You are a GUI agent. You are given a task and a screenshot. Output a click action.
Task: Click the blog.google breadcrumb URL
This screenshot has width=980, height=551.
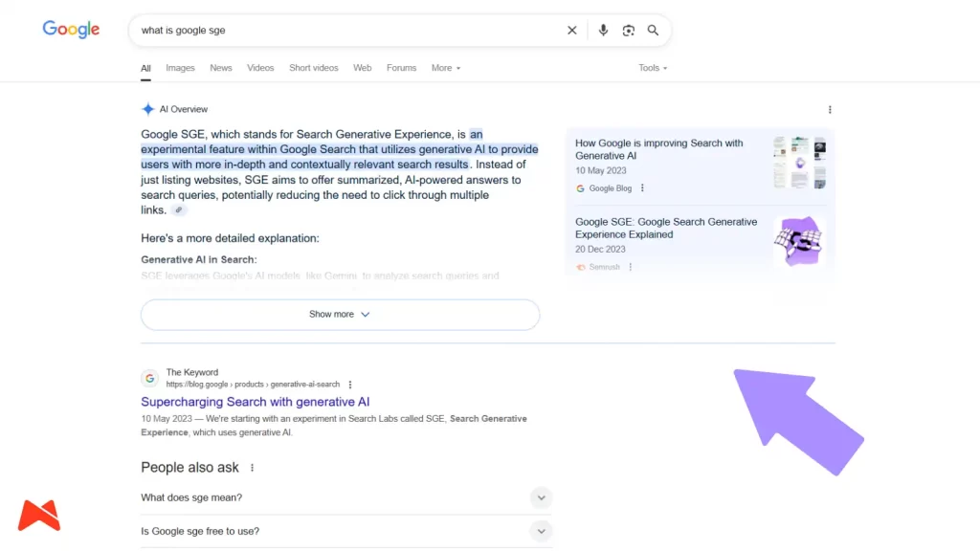click(253, 385)
